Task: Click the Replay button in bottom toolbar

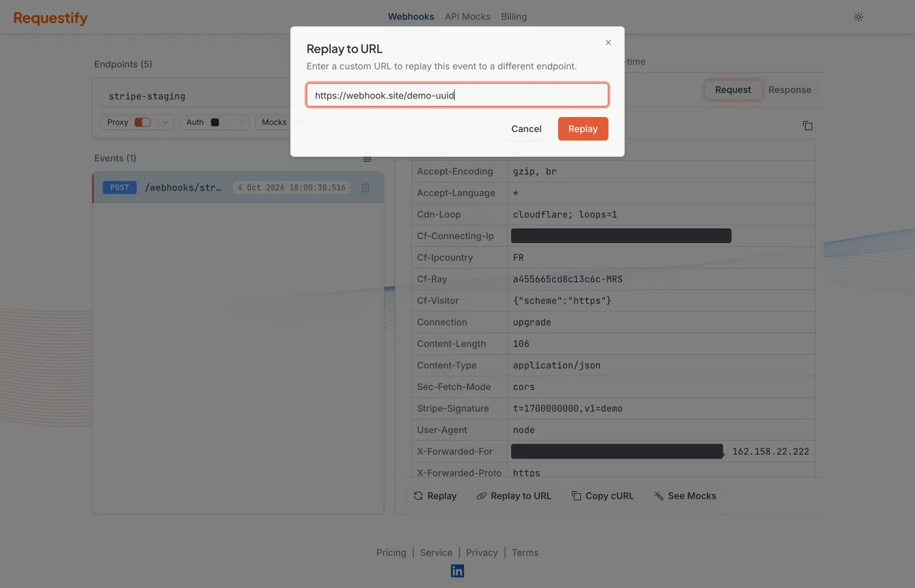Action: coord(435,497)
